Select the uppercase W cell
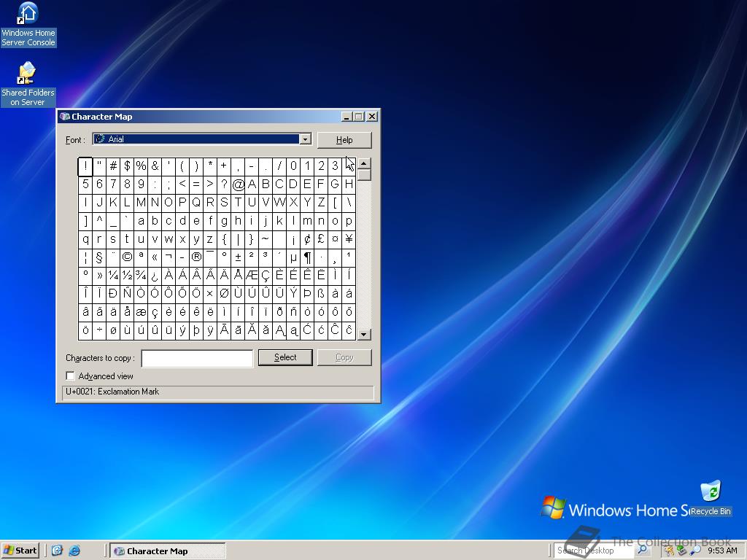The height and width of the screenshot is (560, 747). tap(279, 203)
